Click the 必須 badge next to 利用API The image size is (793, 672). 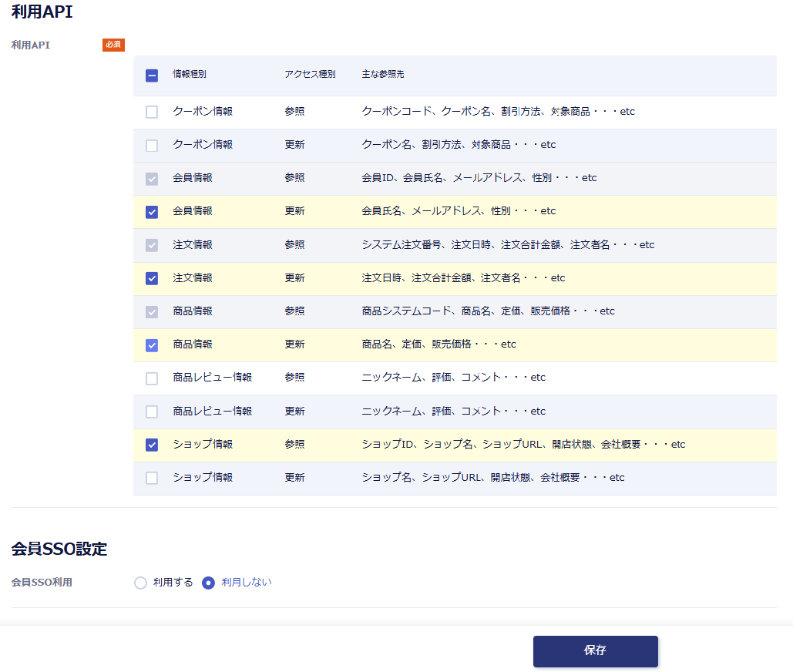click(113, 45)
